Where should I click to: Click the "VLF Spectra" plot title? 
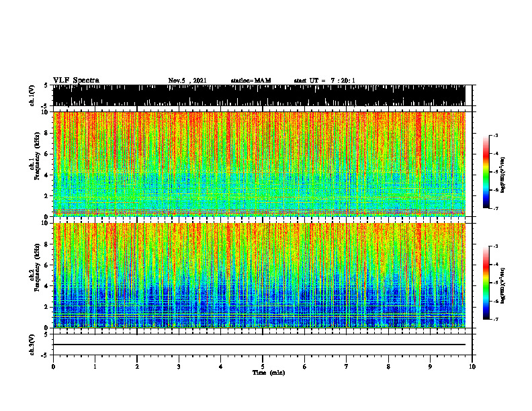(x=76, y=81)
